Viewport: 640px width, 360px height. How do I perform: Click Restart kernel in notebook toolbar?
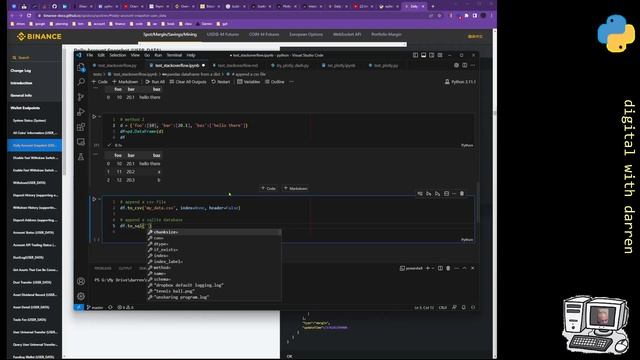tap(221, 82)
